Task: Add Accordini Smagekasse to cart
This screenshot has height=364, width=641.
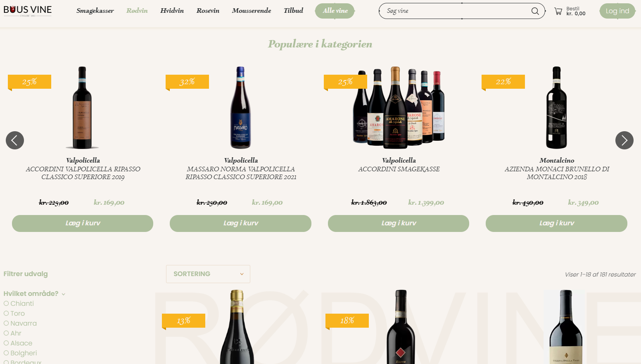Action: 399,223
